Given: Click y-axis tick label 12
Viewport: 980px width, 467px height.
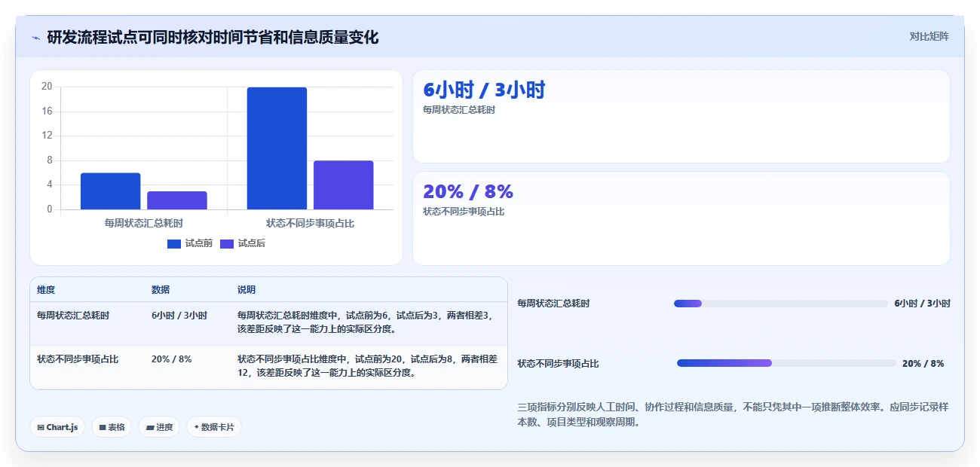Looking at the screenshot, I should (x=47, y=136).
